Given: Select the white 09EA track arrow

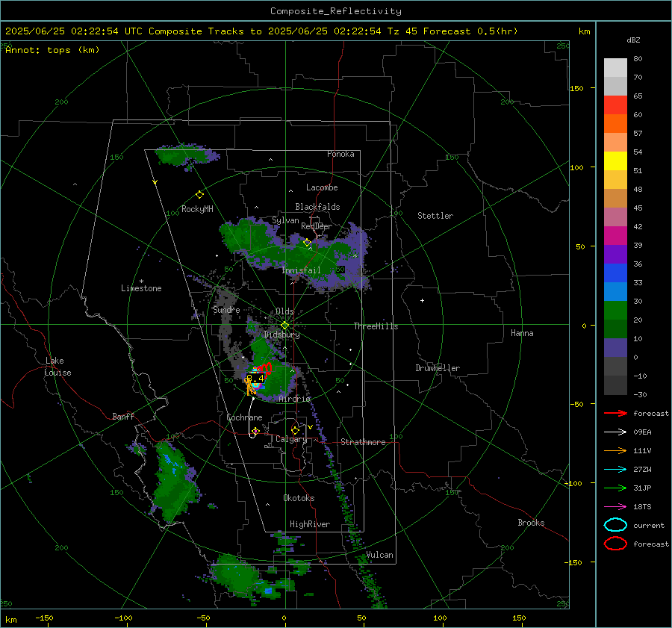Looking at the screenshot, I should coord(615,432).
